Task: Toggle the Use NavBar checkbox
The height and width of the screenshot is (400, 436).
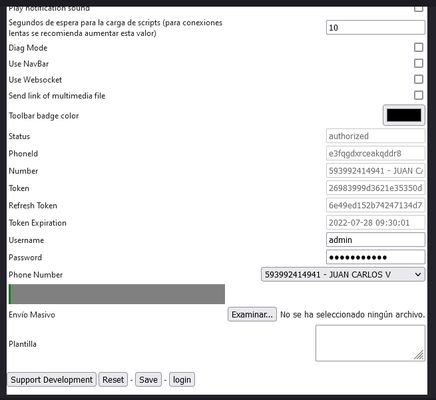Action: [418, 63]
